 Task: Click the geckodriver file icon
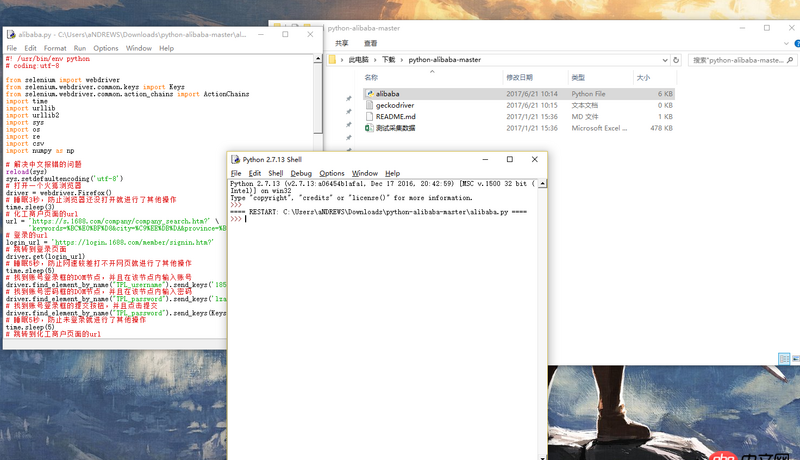tap(369, 105)
